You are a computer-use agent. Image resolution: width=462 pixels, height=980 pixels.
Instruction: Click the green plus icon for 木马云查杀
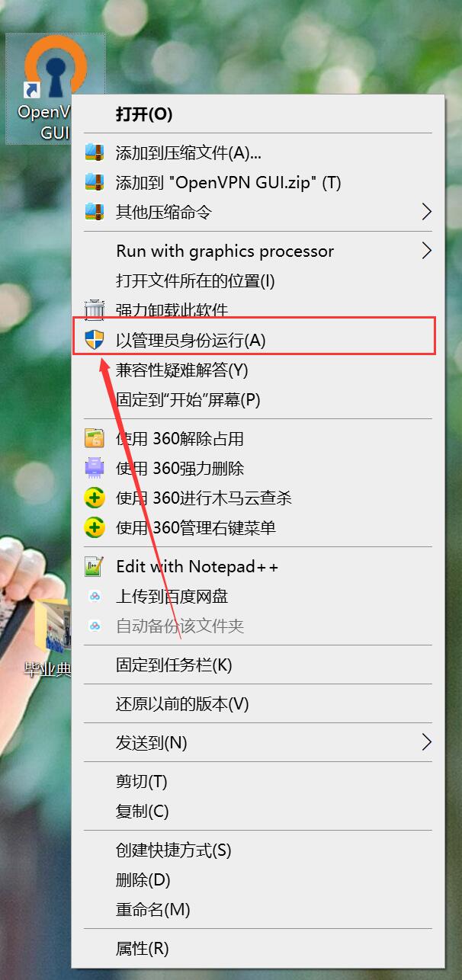click(x=94, y=498)
